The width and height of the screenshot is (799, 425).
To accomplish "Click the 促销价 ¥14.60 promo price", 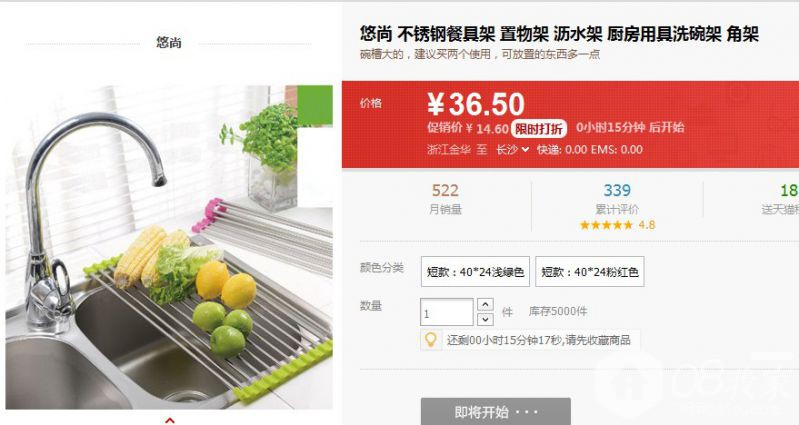I will point(468,128).
